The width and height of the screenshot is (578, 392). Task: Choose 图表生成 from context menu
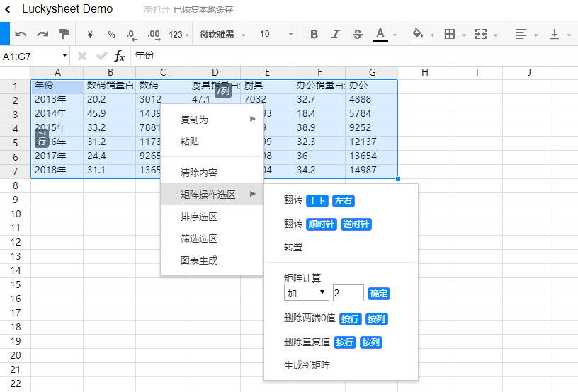tap(212, 260)
